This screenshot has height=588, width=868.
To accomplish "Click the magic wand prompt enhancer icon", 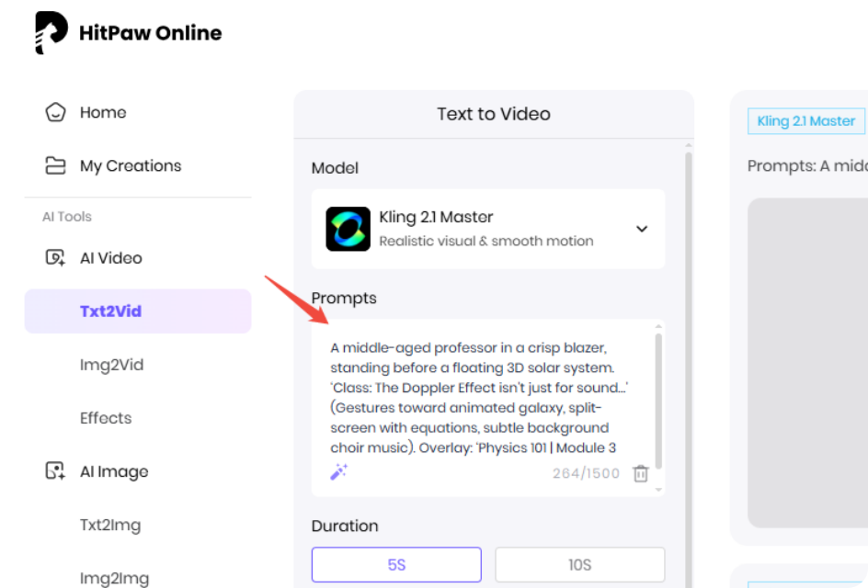I will 338,472.
